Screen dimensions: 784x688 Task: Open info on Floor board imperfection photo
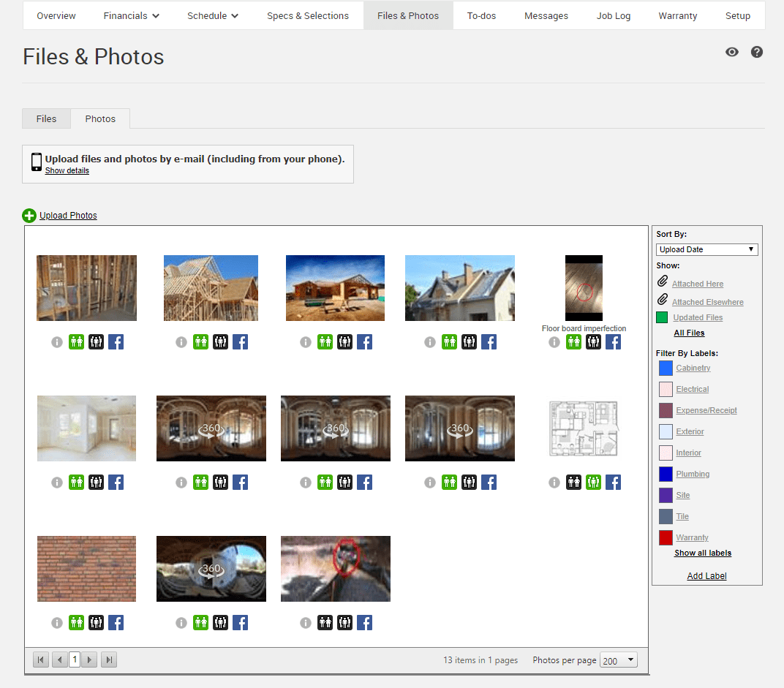point(554,341)
